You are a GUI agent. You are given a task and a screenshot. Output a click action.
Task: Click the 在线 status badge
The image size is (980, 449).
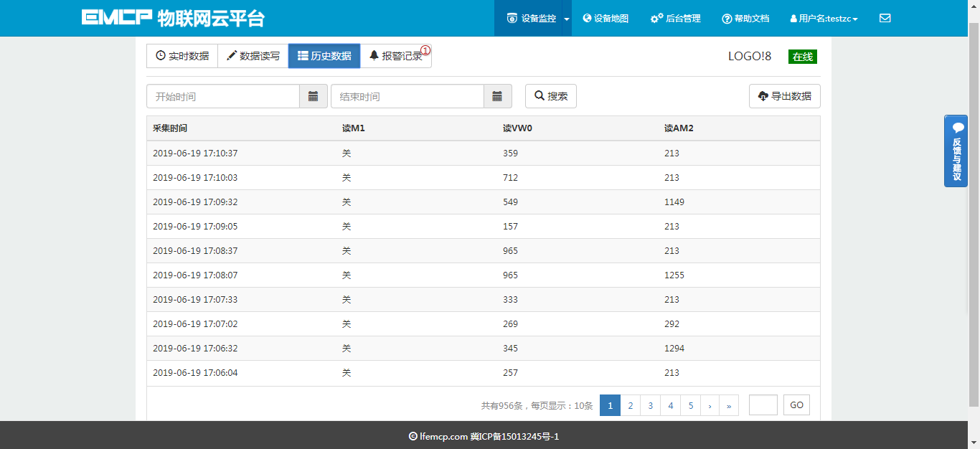803,57
